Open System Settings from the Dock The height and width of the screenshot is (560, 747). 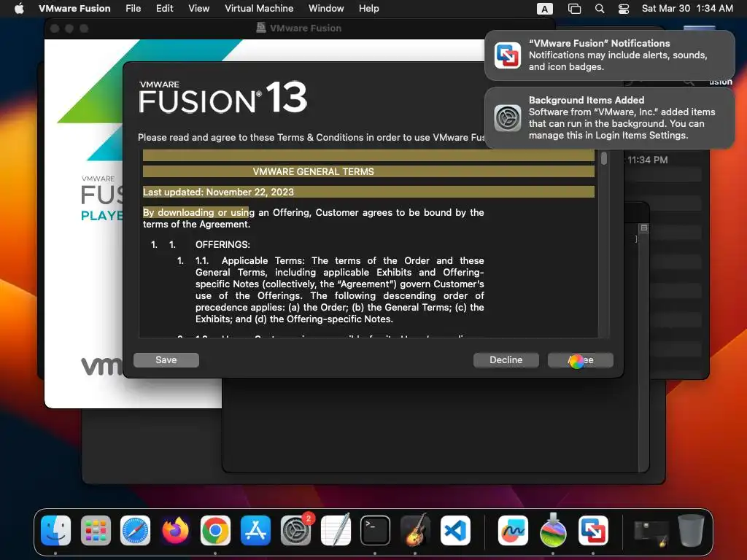tap(295, 531)
